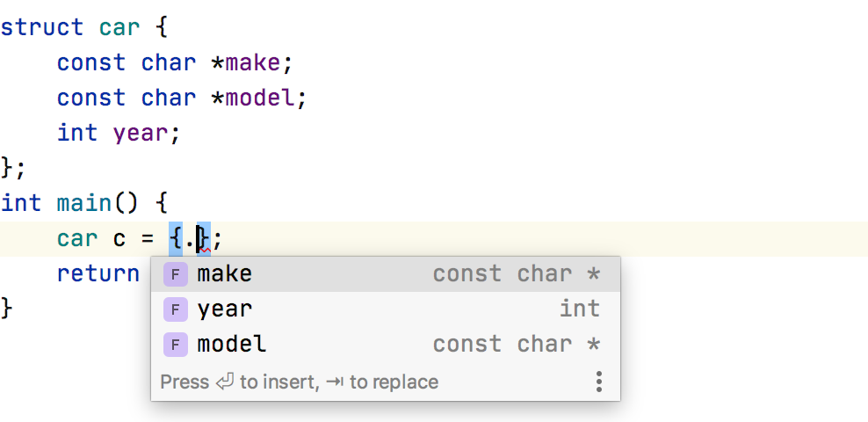This screenshot has width=868, height=422.
Task: Click the year member in the struct
Action: click(141, 134)
